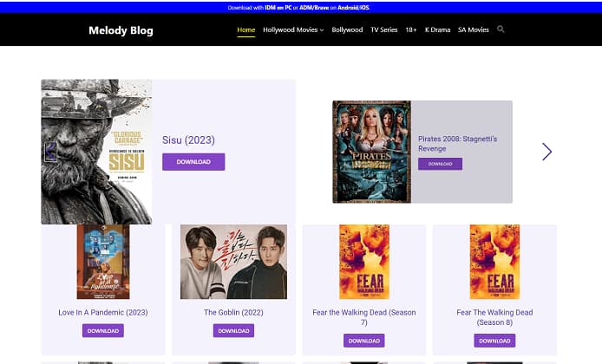Viewport: 602px width, 364px height.
Task: Click the Sisu movie poster
Action: [96, 152]
